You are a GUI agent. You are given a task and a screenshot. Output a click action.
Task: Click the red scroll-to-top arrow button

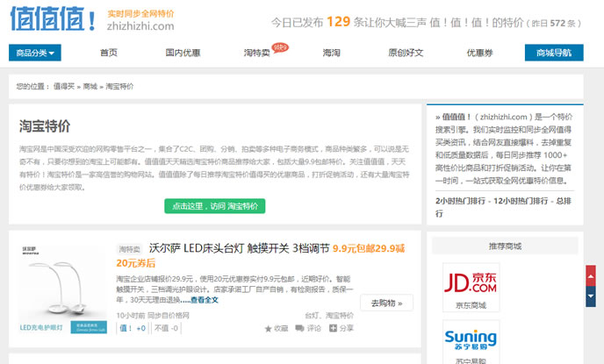591,275
